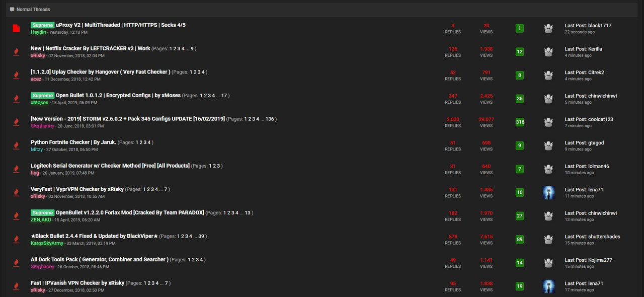
Task: Open the Python Fortnite Checker thread
Action: click(73, 142)
